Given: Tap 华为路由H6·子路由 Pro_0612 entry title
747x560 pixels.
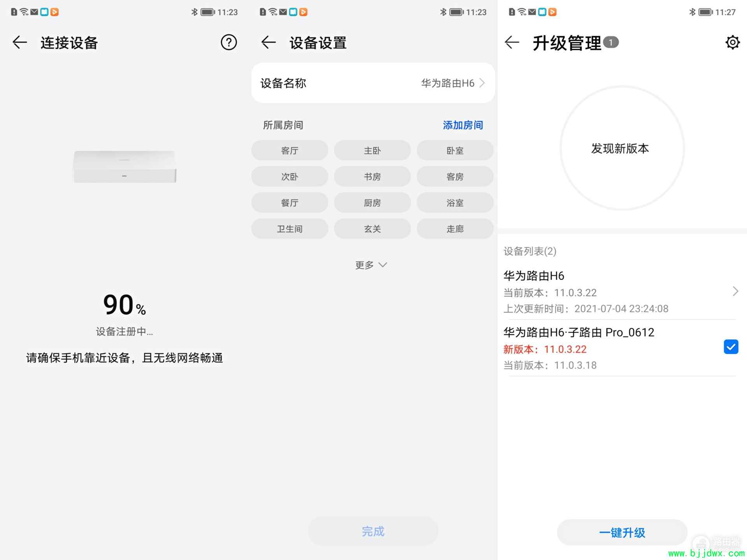Looking at the screenshot, I should [x=579, y=332].
